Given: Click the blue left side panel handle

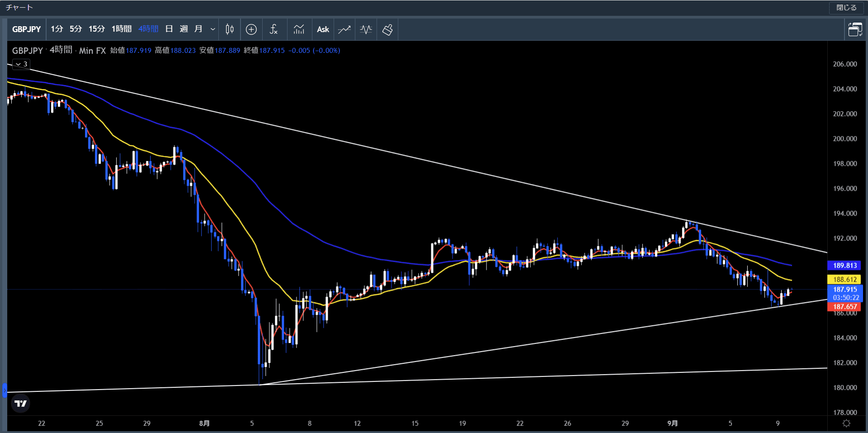Looking at the screenshot, I should point(5,390).
